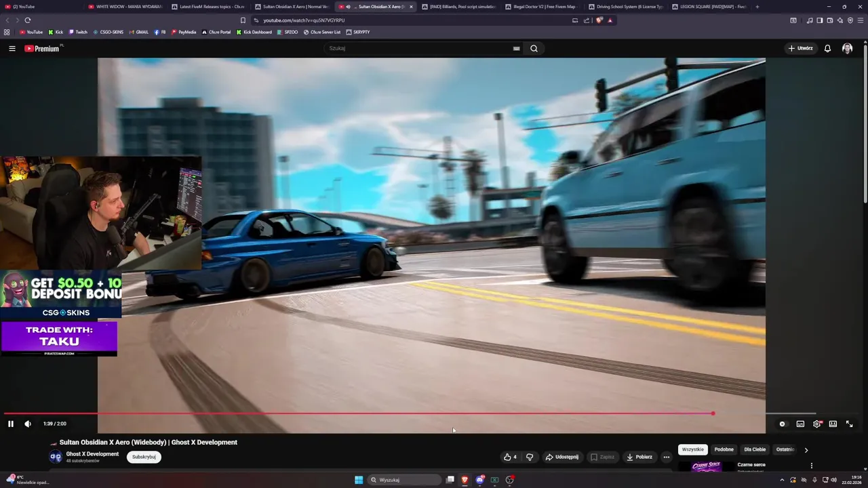The height and width of the screenshot is (488, 868).
Task: Open taskbar clock and date
Action: [851, 480]
